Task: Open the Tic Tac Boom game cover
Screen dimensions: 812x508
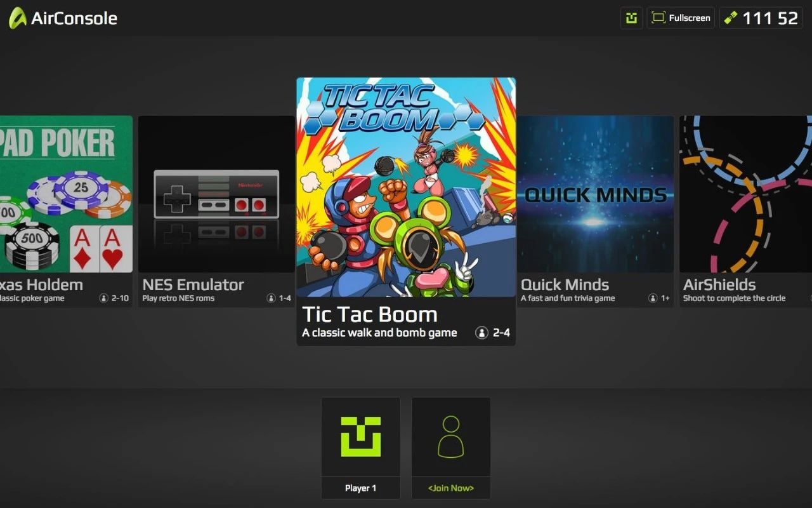Action: coord(406,187)
